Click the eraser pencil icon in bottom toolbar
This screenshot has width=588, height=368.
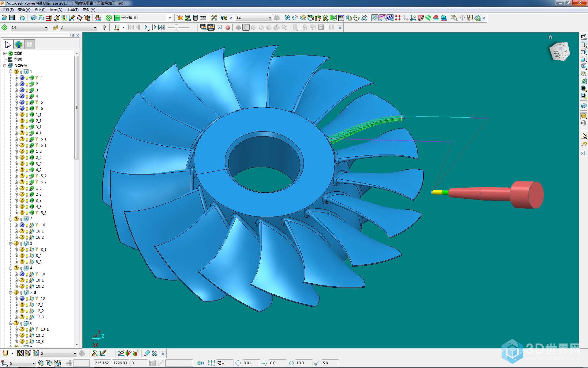(x=147, y=353)
